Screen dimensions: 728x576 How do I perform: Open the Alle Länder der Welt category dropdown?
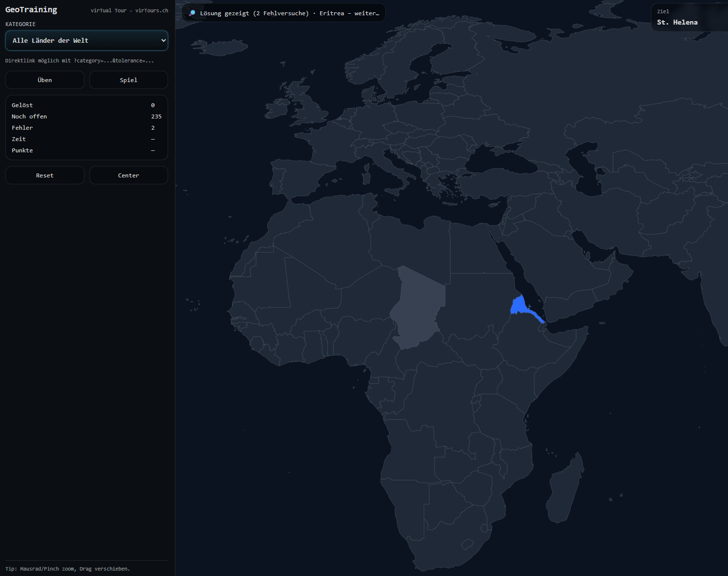[87, 40]
